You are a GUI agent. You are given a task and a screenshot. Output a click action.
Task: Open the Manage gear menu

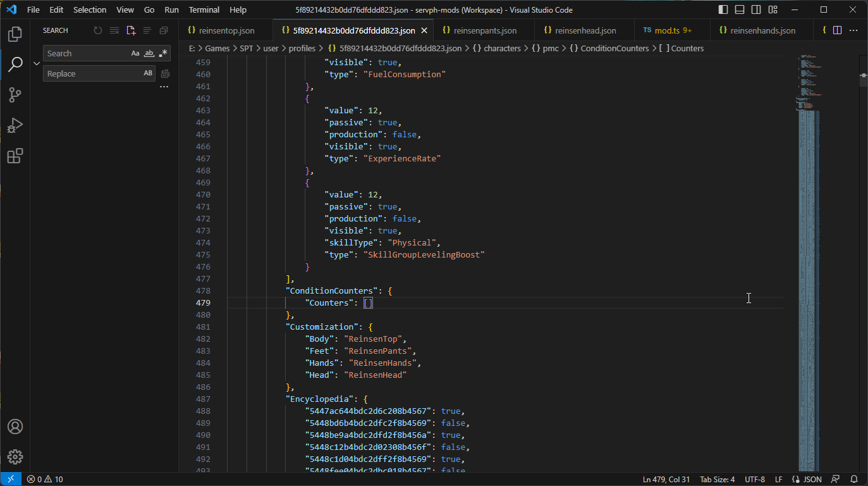pos(15,457)
